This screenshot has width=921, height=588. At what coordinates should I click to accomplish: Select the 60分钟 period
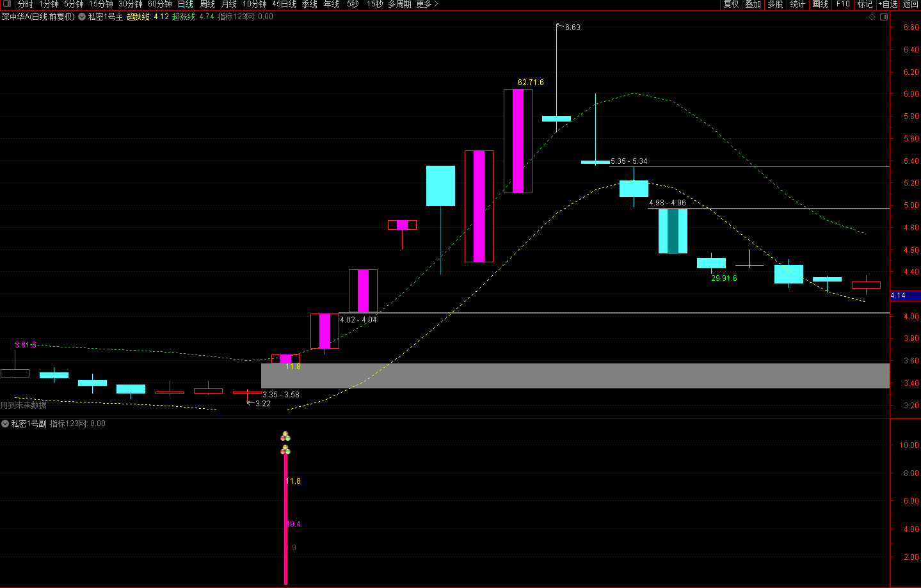160,4
